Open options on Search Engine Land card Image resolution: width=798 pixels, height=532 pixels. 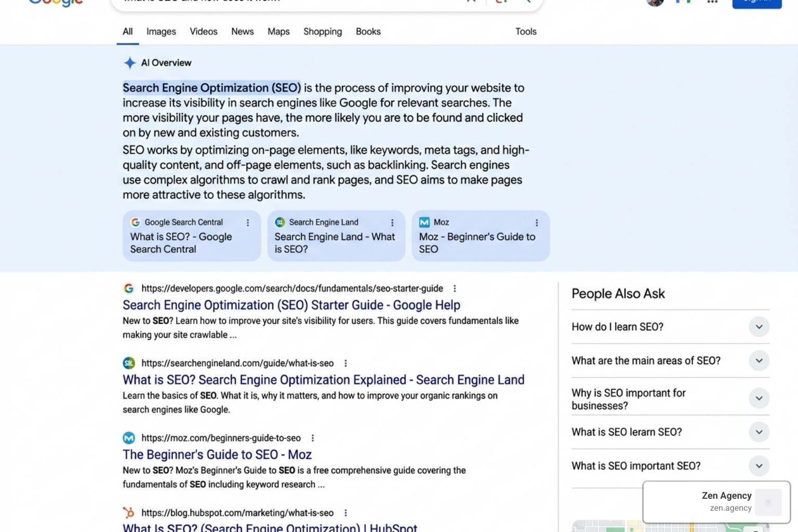(392, 222)
